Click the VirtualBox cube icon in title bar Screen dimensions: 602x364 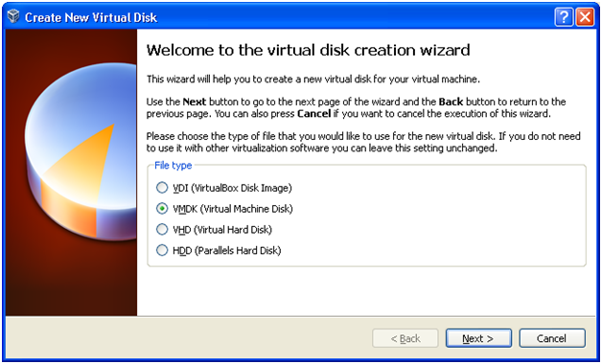point(13,17)
